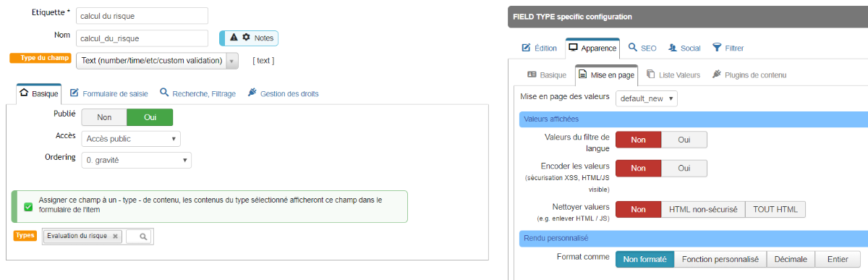The image size is (868, 280).
Task: Switch to the right panel Basique sub-tab
Action: tap(547, 75)
